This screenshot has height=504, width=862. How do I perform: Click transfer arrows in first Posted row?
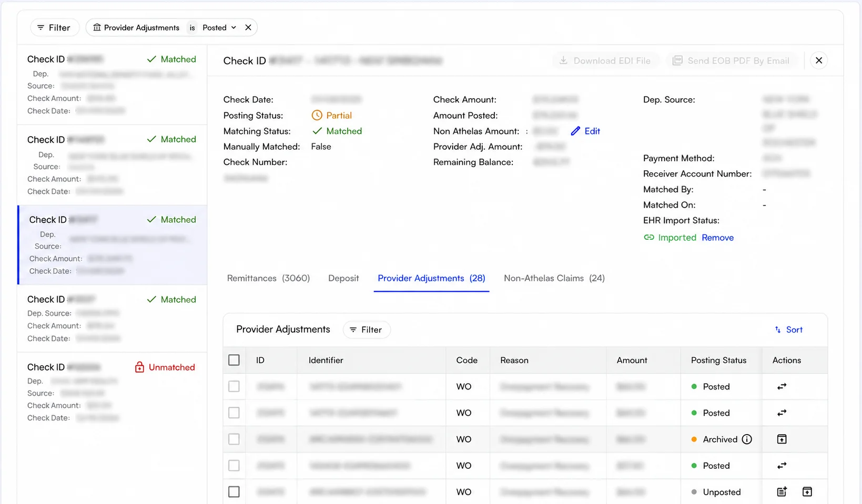click(x=782, y=386)
